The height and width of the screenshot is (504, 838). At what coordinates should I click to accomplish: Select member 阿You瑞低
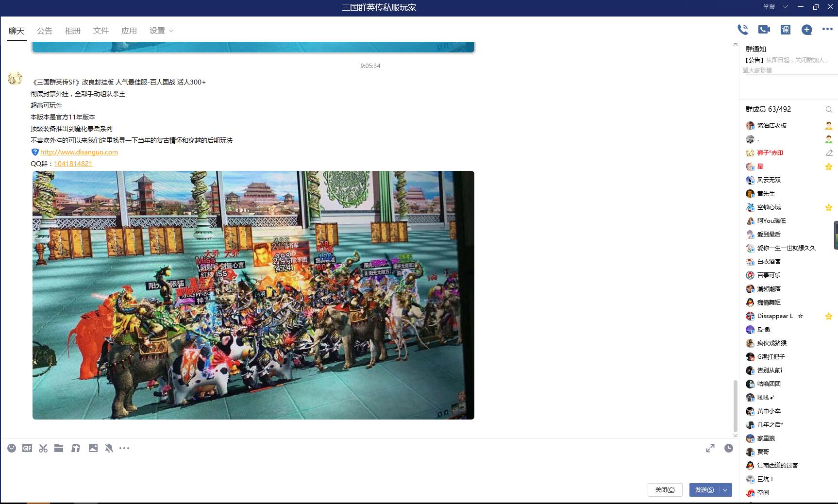pyautogui.click(x=771, y=221)
